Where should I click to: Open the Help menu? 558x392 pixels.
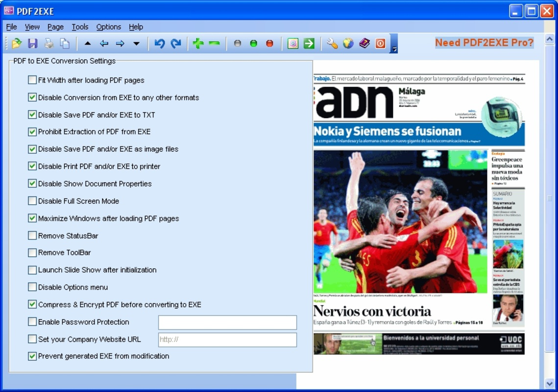(x=136, y=26)
